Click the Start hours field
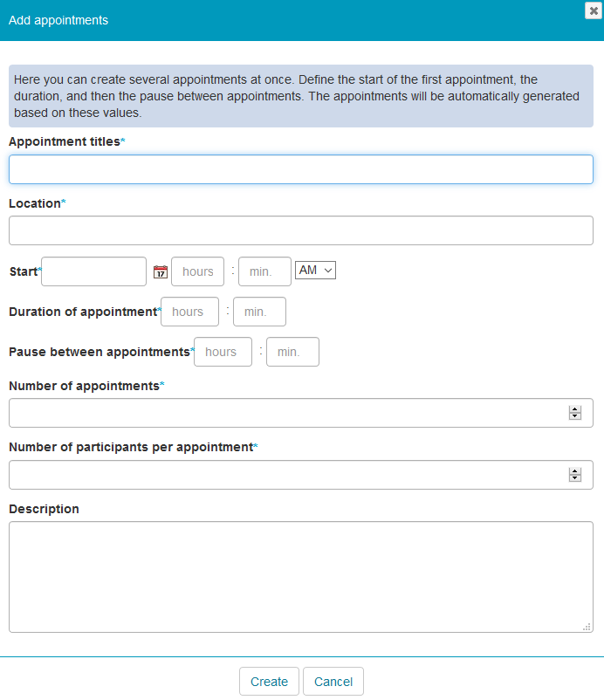 pos(198,271)
